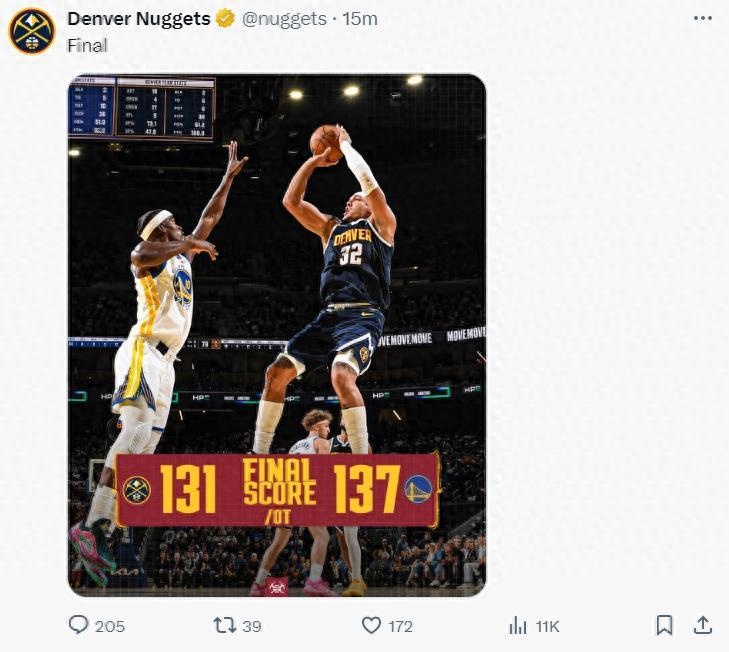Click the 11K views count
729x652 pixels.
pyautogui.click(x=547, y=627)
